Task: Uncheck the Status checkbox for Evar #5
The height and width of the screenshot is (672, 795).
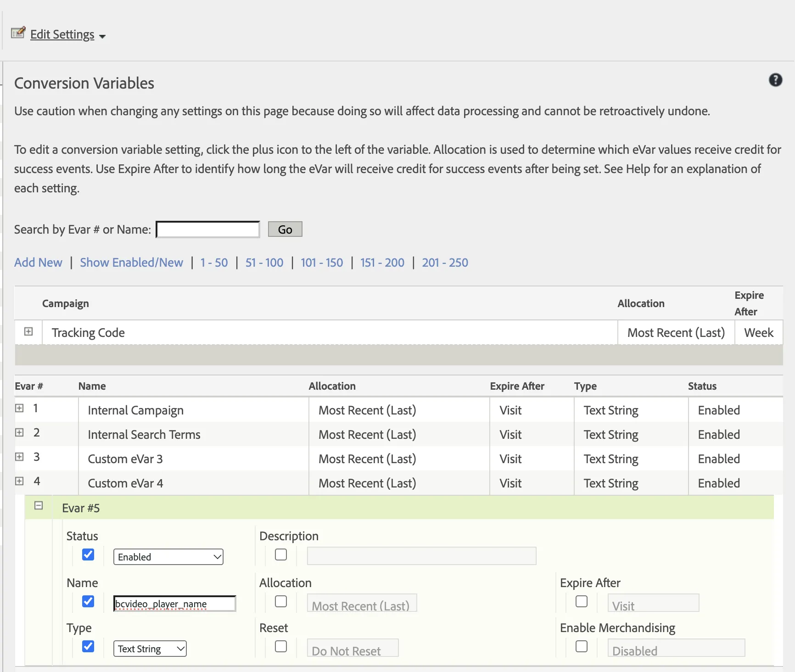Action: [x=88, y=554]
